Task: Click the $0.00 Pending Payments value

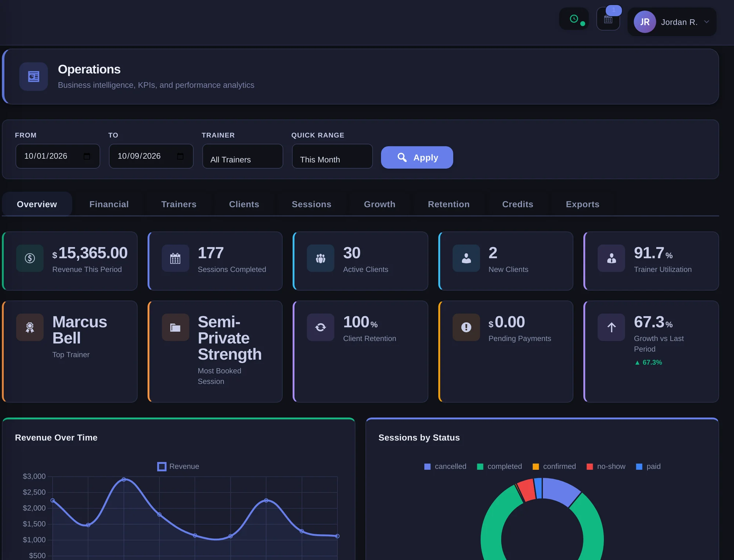Action: coord(506,322)
